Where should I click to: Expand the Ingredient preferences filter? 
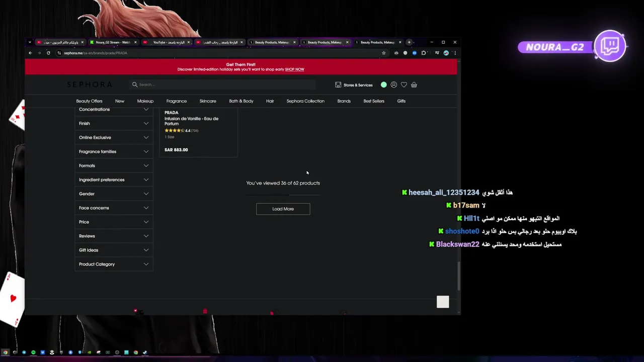point(114,179)
